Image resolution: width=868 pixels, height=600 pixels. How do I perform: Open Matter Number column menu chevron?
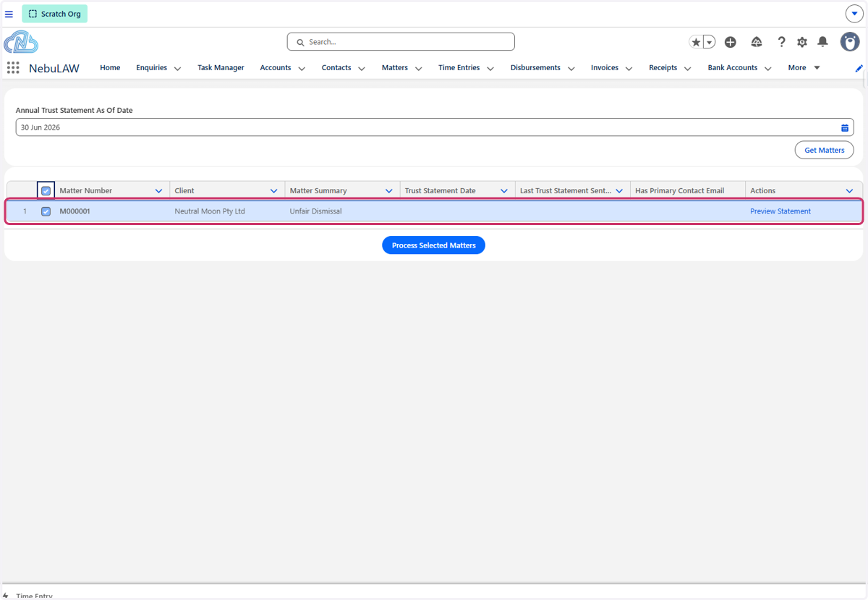159,191
